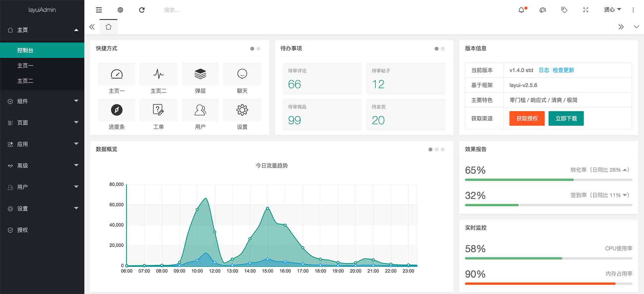The image size is (644, 294).
Task: Expand the 页面 sidebar menu
Action: 42,123
